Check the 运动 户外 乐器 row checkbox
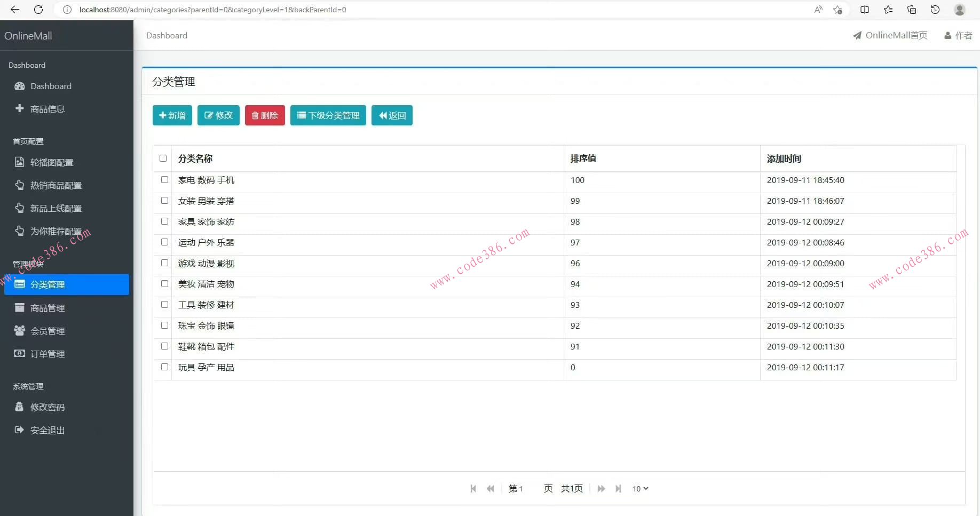 click(x=164, y=242)
